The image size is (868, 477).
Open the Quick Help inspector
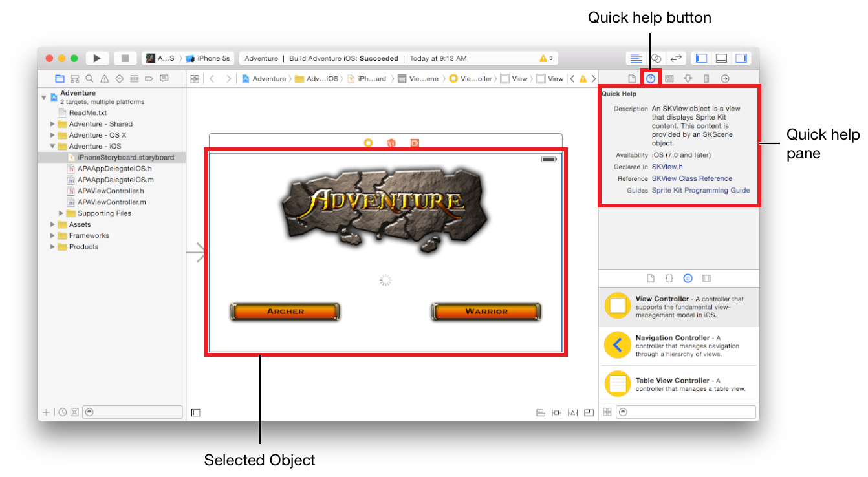tap(651, 78)
